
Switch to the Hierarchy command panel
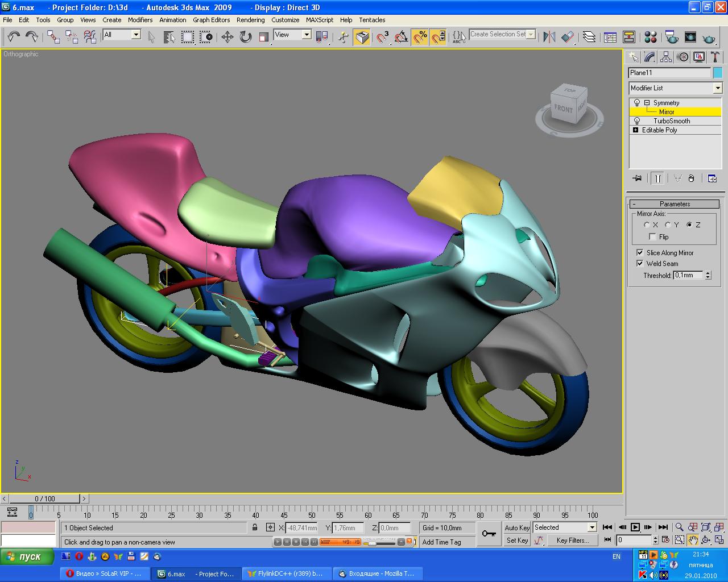click(666, 57)
